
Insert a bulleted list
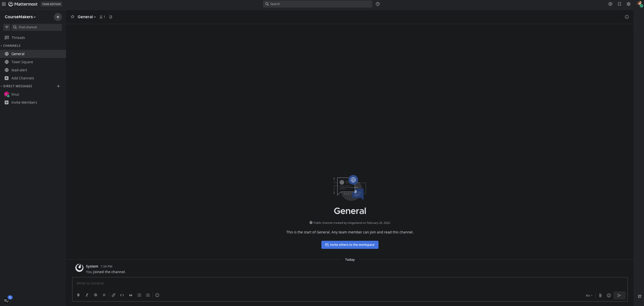(139, 295)
